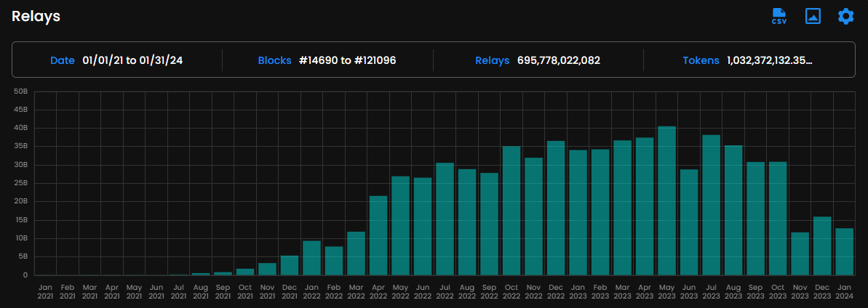Select the Aug 2023 bar
Image resolution: width=868 pixels, height=308 pixels.
[733, 210]
